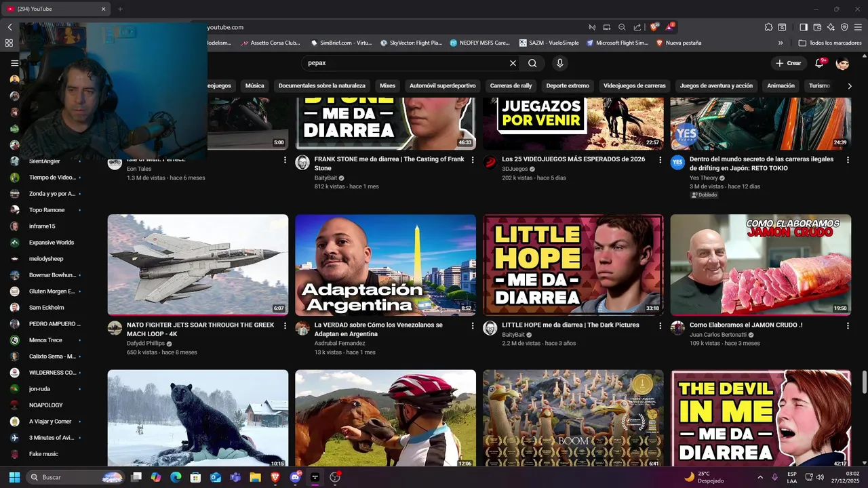Open options for LITTLE HOPE video
The height and width of the screenshot is (488, 868).
[x=660, y=326]
